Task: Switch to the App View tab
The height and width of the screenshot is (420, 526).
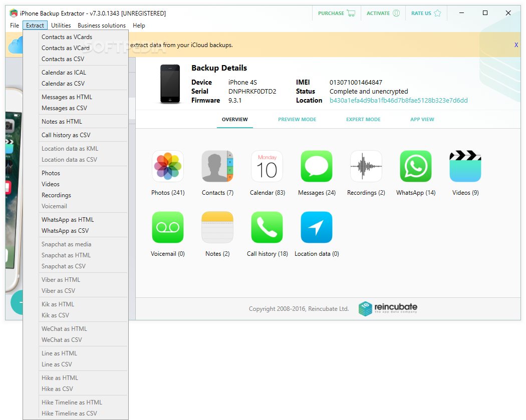Action: pos(422,119)
